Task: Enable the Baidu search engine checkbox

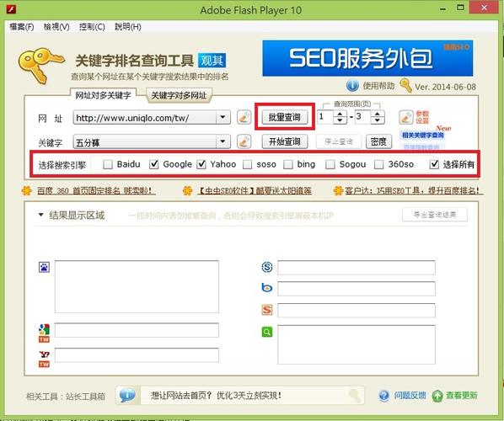Action: tap(108, 164)
